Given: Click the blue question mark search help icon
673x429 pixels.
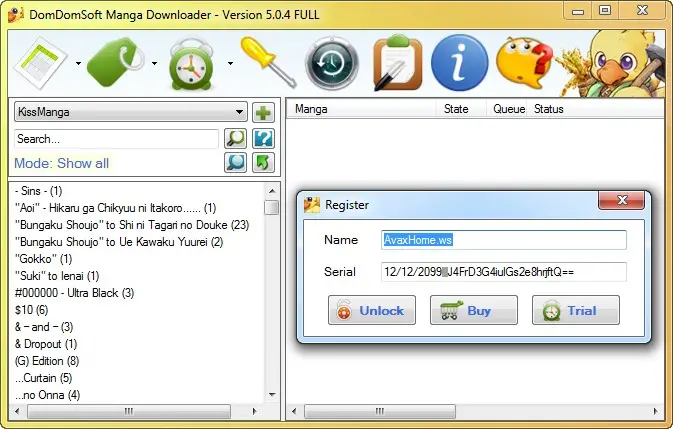Looking at the screenshot, I should 263,139.
